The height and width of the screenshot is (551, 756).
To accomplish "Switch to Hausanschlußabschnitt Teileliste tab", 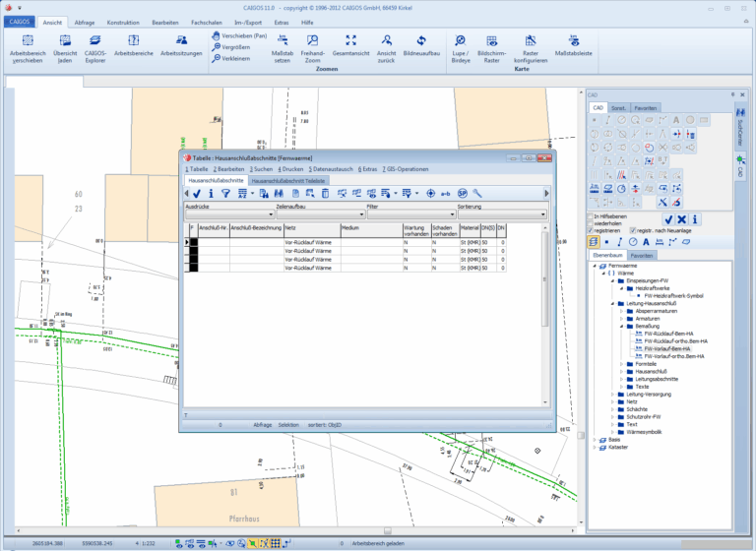I will 287,181.
